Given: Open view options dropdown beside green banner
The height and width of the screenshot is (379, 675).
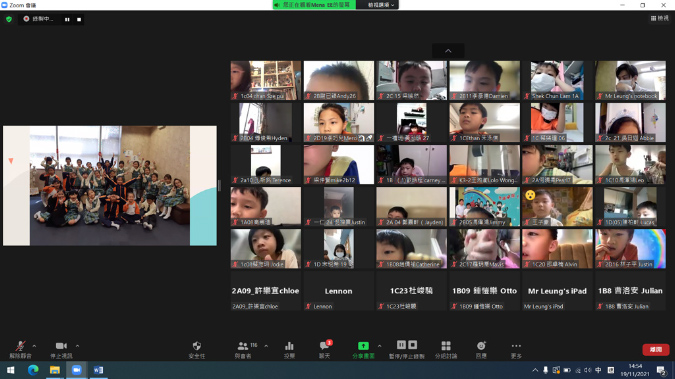Looking at the screenshot, I should pos(381,5).
